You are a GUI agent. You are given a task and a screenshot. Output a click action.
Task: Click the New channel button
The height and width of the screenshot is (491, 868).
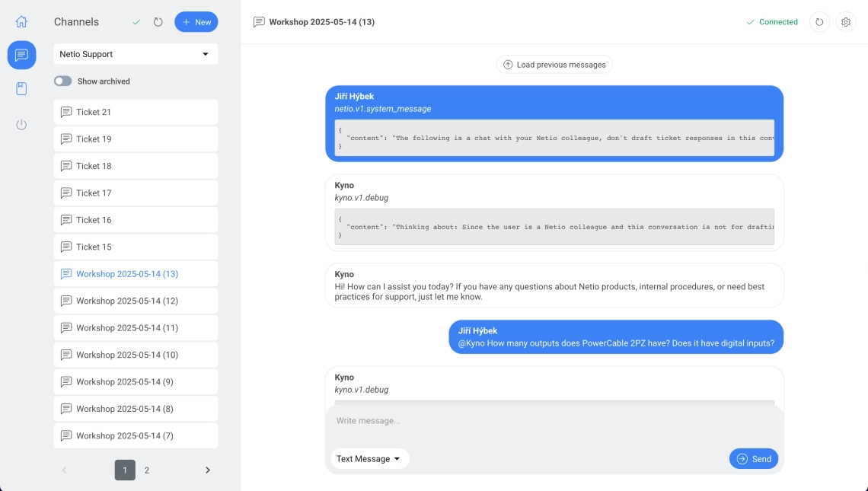(196, 22)
